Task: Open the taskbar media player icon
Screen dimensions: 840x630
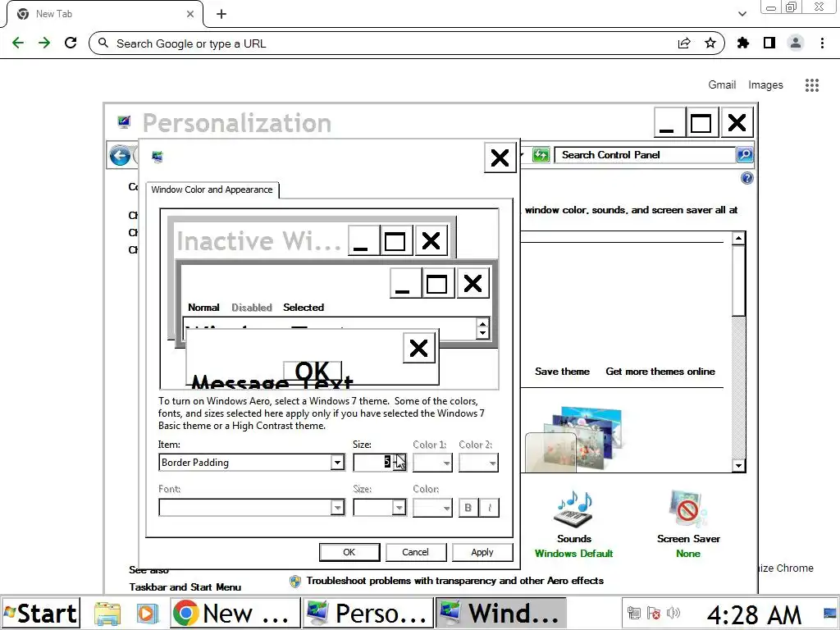Action: [x=147, y=614]
